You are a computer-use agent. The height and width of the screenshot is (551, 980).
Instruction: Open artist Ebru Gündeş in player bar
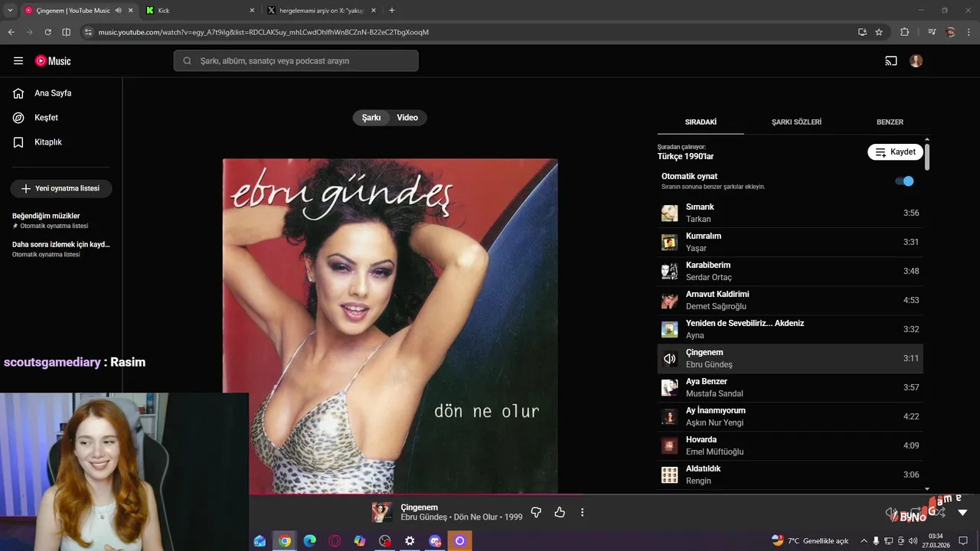pyautogui.click(x=423, y=517)
